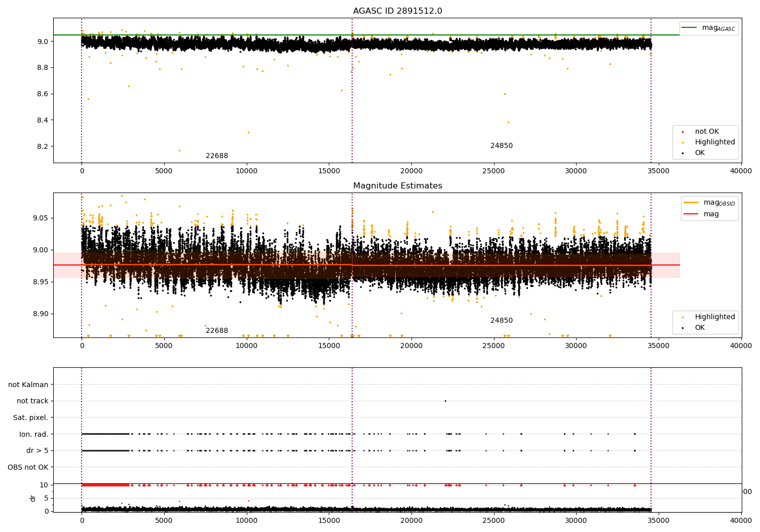Screen dimensions: 760x532
Task: Click the 9.05 y-axis tick label
Action: pos(41,218)
